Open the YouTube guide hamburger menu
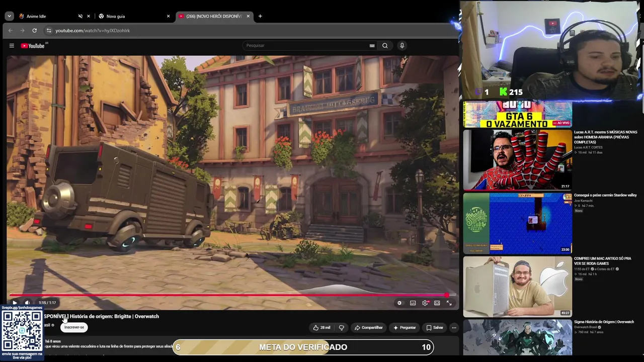This screenshot has height=362, width=644. 12,46
